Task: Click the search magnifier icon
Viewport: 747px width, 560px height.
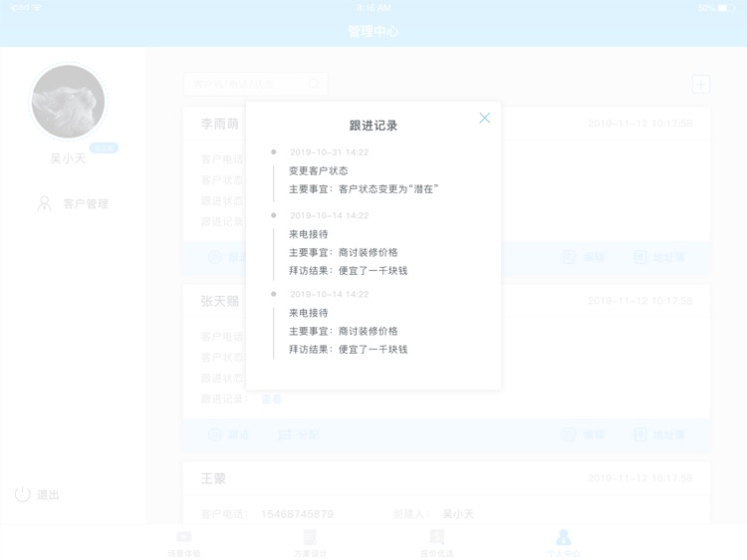Action: (x=314, y=85)
